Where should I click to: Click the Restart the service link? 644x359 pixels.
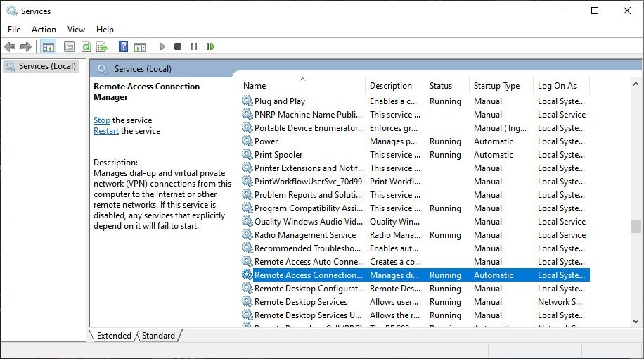[106, 131]
